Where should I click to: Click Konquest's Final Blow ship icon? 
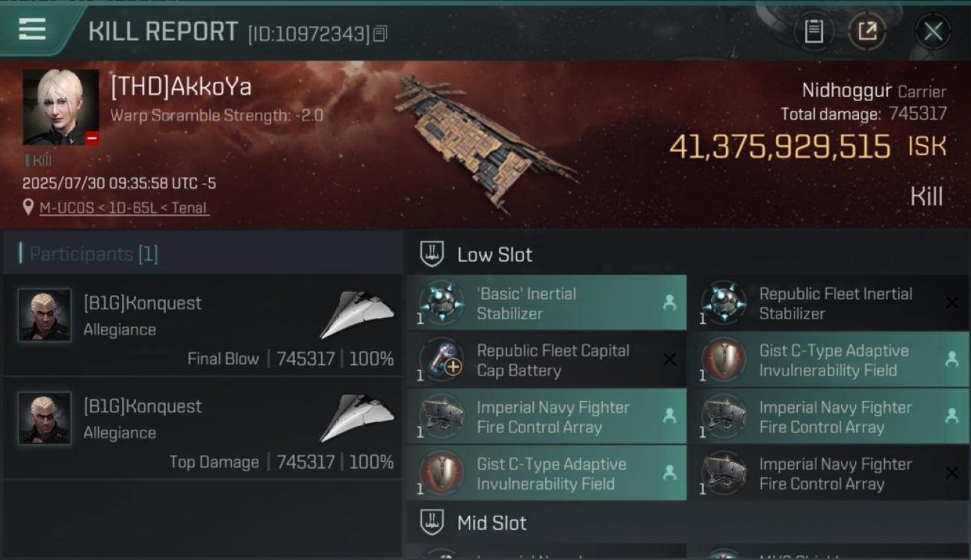point(357,314)
